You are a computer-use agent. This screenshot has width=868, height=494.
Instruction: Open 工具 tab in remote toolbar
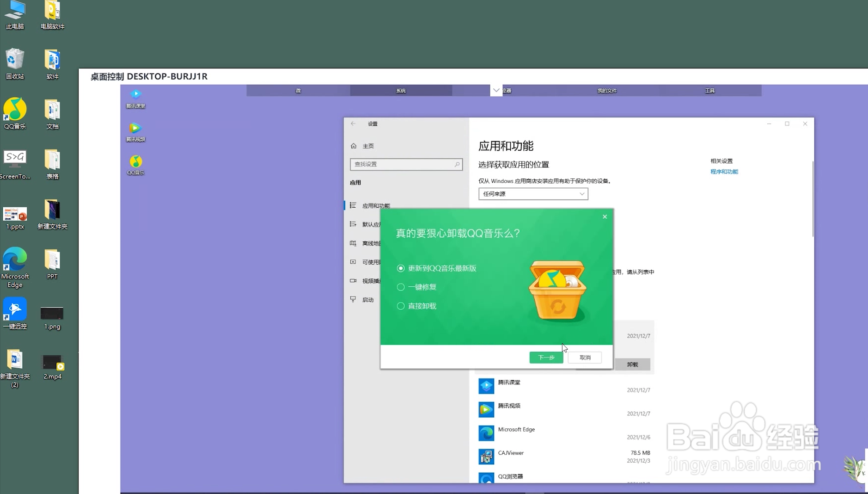click(x=710, y=91)
